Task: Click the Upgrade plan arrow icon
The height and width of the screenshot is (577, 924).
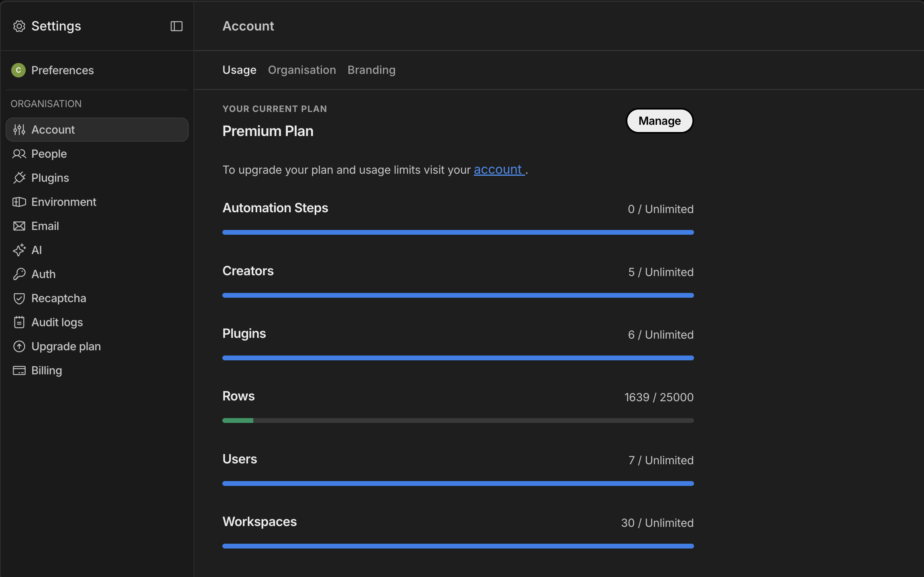Action: 19,346
